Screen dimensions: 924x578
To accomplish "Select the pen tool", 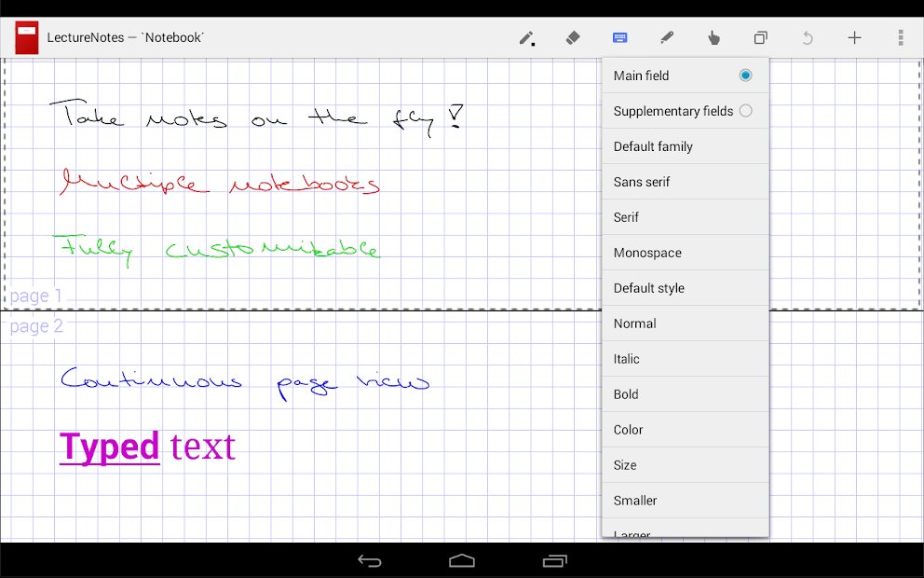I will point(524,37).
